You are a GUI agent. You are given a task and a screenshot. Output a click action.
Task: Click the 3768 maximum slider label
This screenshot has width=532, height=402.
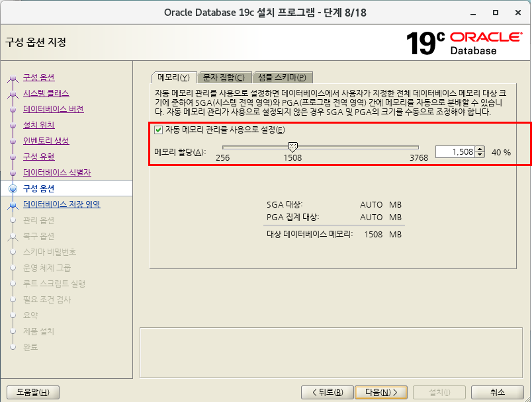[419, 157]
